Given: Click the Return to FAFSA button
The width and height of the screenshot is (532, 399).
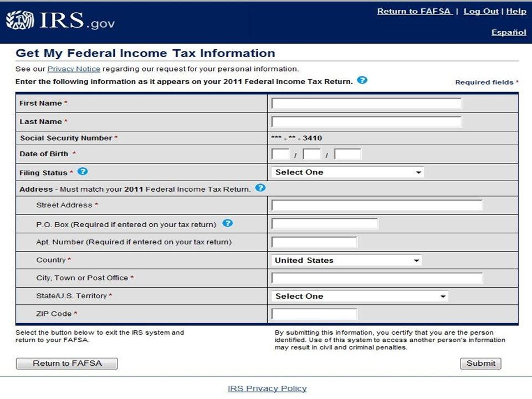Looking at the screenshot, I should tap(67, 364).
